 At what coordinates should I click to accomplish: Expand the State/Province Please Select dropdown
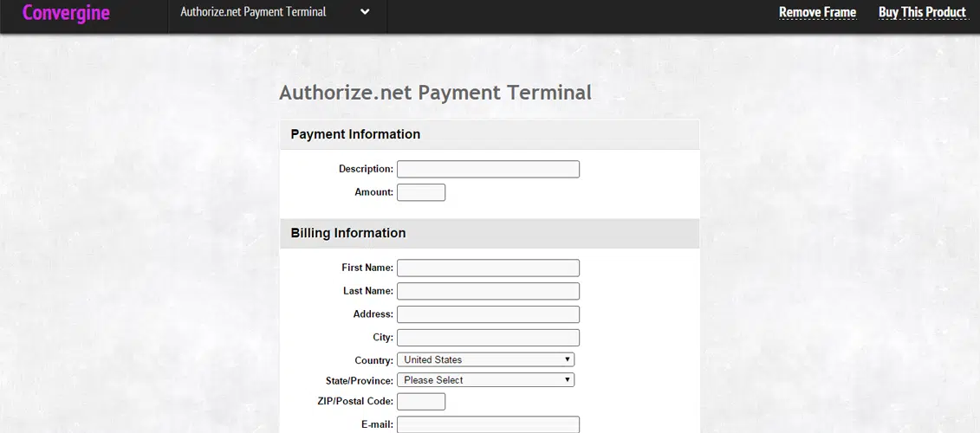tap(485, 380)
